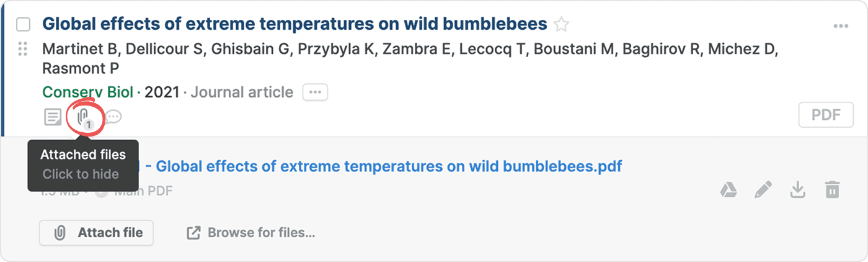Open the attached bumblebees PDF file link

pos(388,166)
